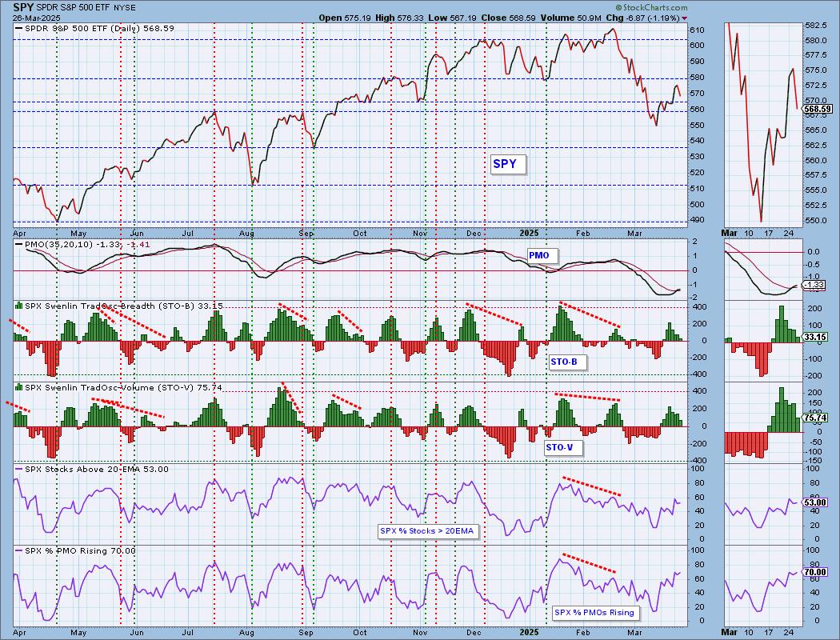Click the boxed 'SPX % Stocks > 20EMA' annotation
This screenshot has width=840, height=640.
click(x=427, y=531)
